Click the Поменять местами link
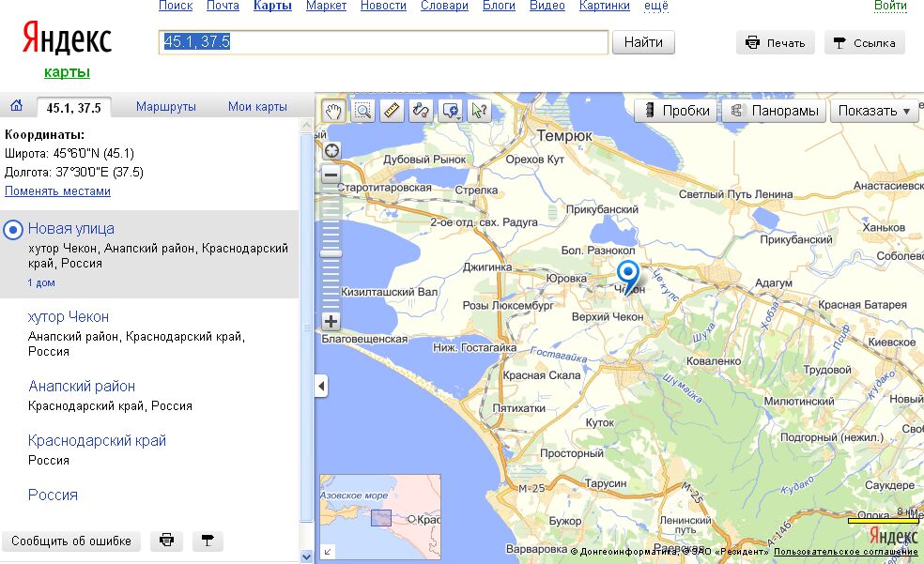This screenshot has width=924, height=564. [57, 191]
